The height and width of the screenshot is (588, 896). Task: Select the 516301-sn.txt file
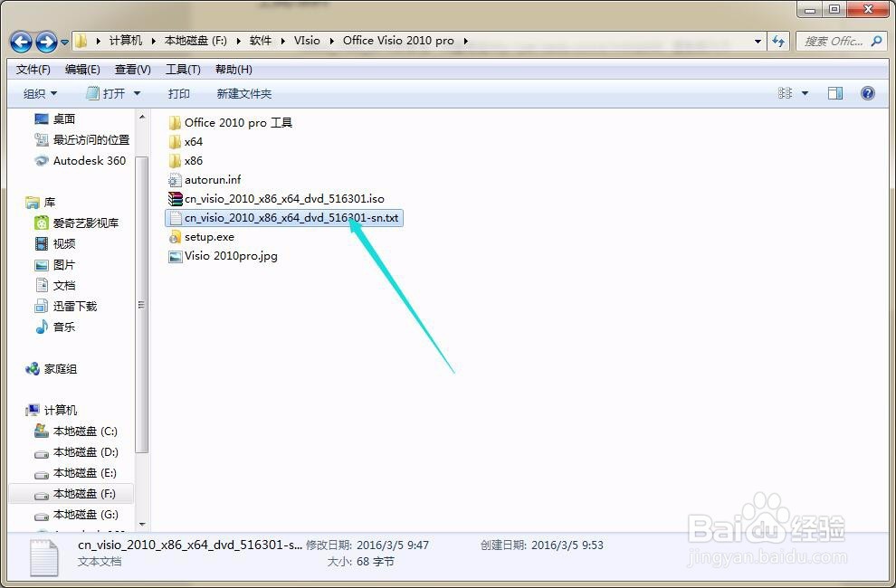click(x=284, y=218)
